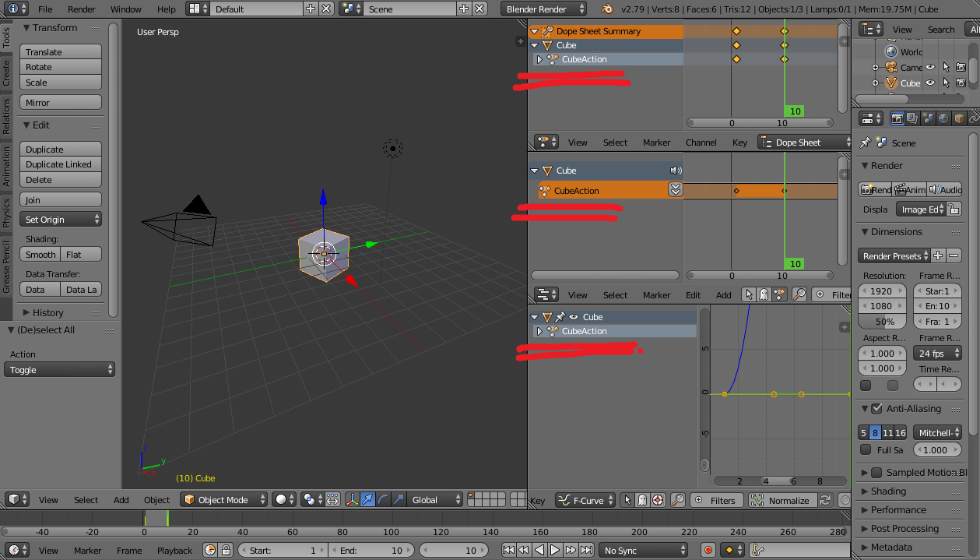This screenshot has height=560, width=980.
Task: Click the End frame field in the timeline
Action: click(371, 550)
